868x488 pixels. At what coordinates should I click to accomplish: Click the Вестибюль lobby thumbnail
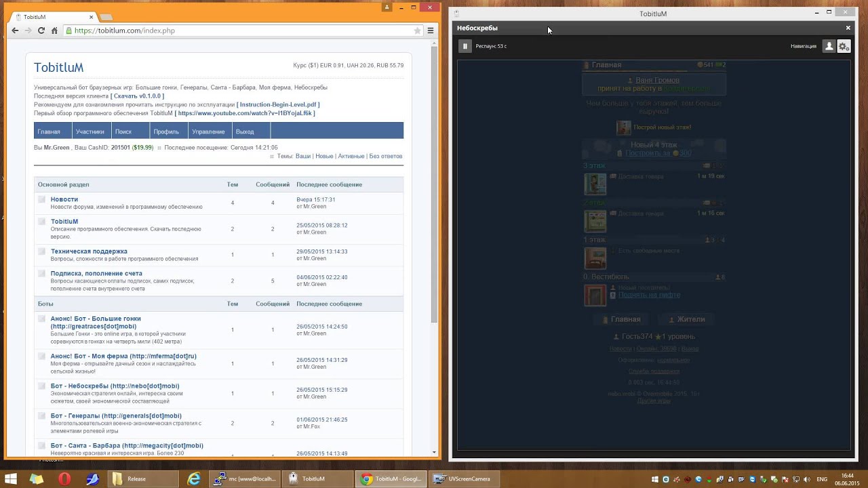point(595,296)
